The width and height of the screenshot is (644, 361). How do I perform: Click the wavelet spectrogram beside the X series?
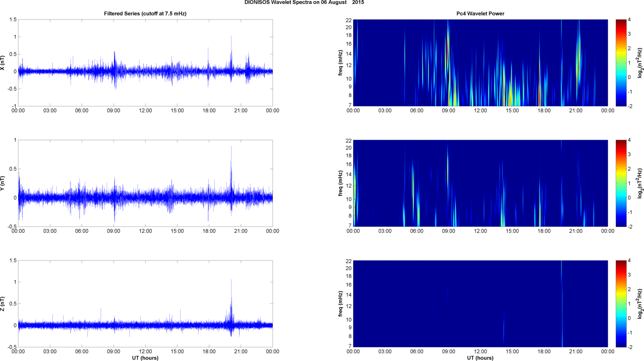pyautogui.click(x=480, y=63)
